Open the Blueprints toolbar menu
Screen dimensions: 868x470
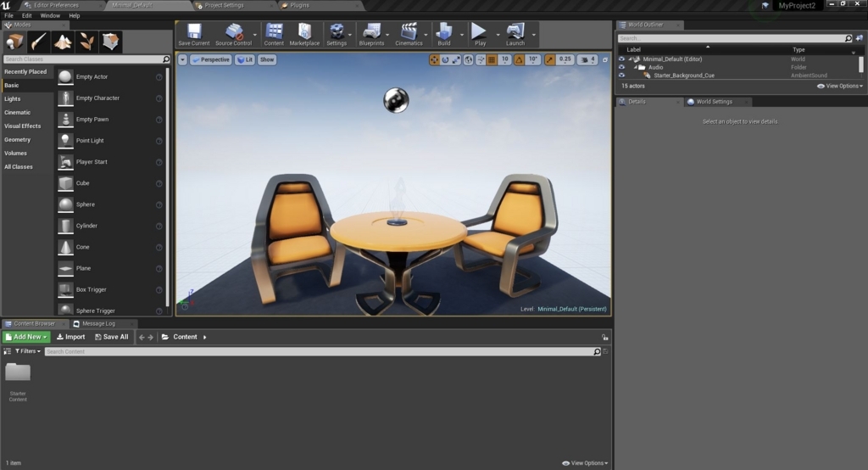(x=371, y=35)
